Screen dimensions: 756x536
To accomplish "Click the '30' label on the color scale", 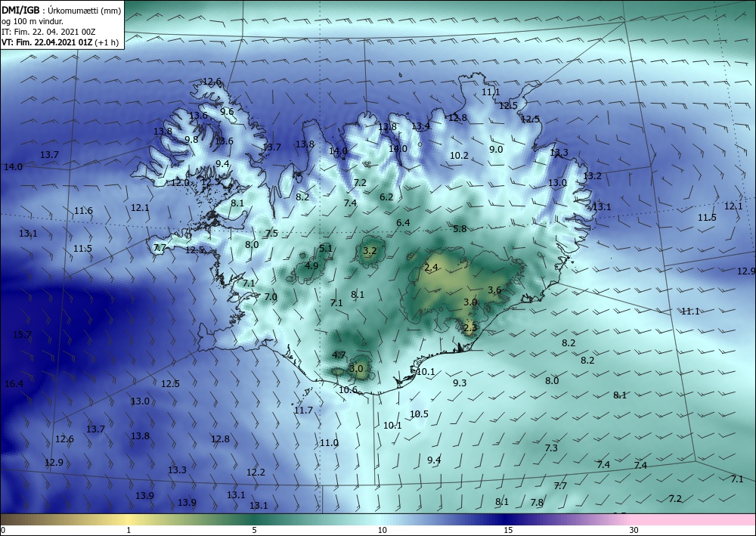I will pos(634,530).
